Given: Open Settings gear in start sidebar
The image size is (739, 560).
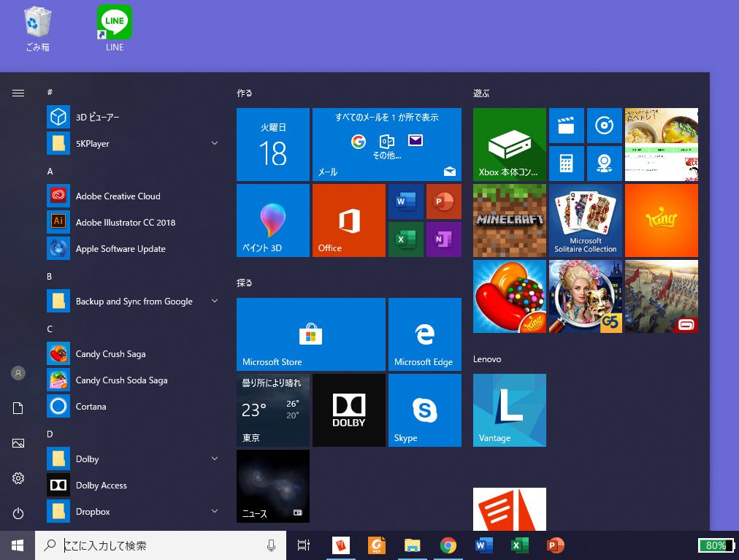Looking at the screenshot, I should [18, 478].
